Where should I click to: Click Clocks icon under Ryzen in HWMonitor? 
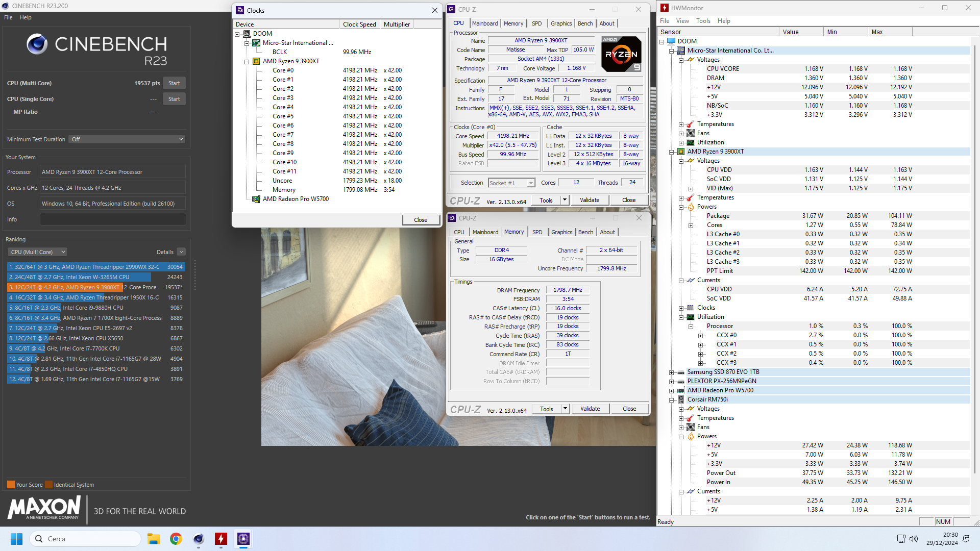691,308
